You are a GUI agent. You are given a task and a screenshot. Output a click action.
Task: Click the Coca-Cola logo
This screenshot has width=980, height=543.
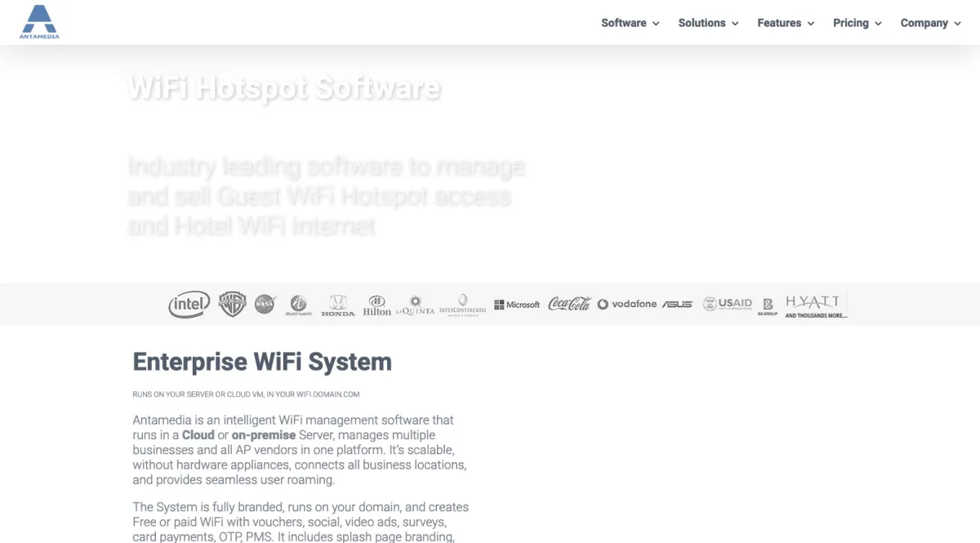click(x=569, y=304)
